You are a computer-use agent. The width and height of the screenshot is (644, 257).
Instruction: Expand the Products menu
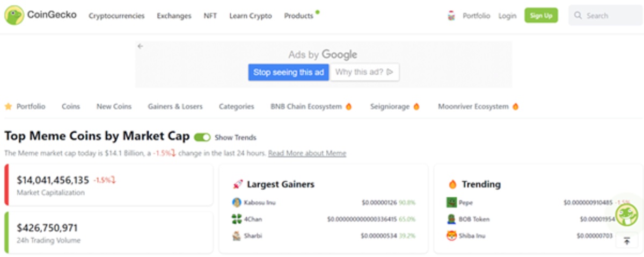[x=298, y=16]
